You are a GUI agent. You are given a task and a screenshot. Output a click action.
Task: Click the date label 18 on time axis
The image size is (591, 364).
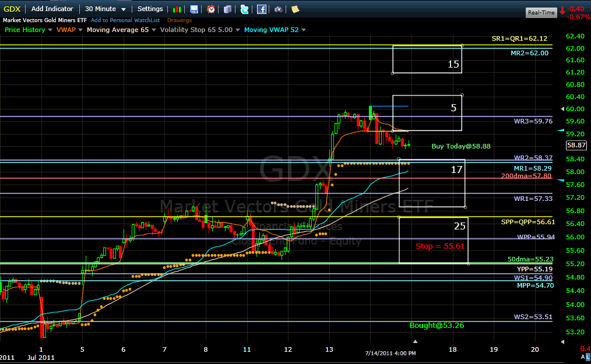(453, 349)
